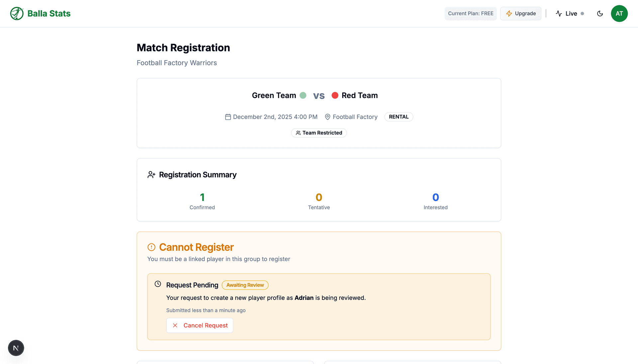638x364 pixels.
Task: Click the Balla Stats soccer logo
Action: [17, 13]
